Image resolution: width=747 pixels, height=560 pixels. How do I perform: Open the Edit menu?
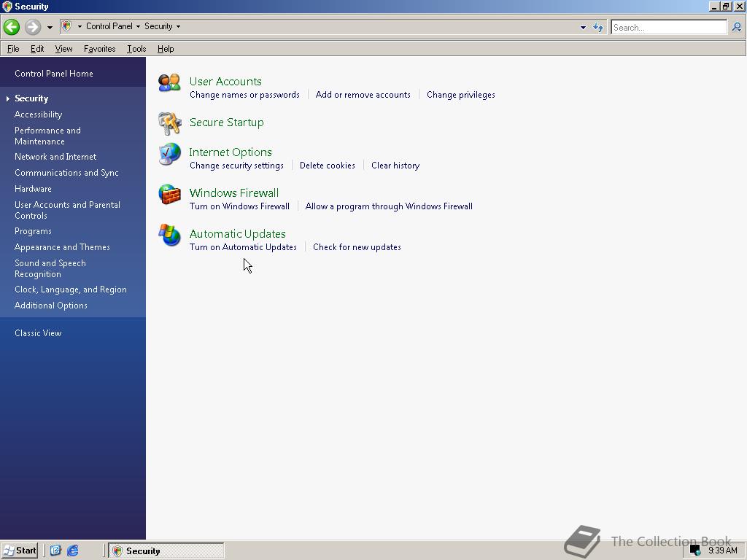[x=37, y=49]
